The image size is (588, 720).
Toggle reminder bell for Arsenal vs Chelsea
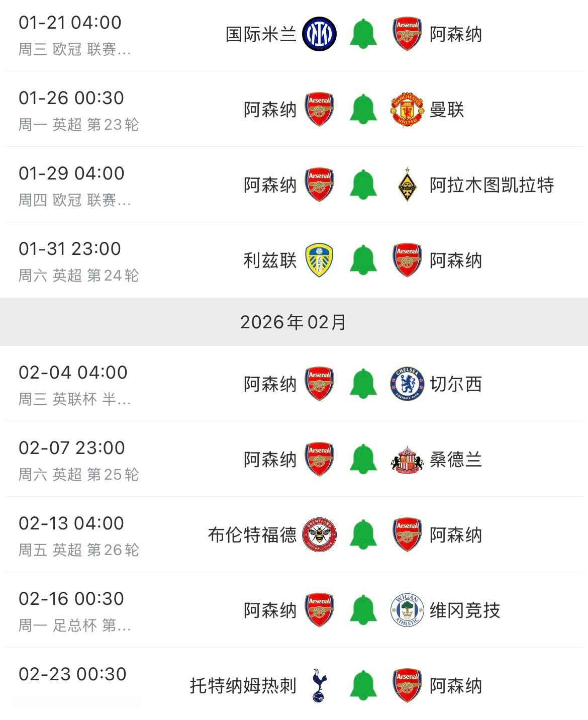click(363, 384)
